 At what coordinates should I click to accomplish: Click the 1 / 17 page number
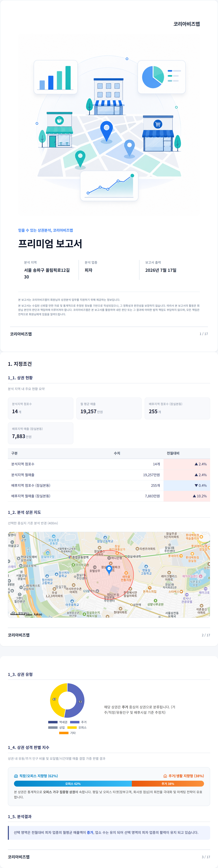[204, 334]
